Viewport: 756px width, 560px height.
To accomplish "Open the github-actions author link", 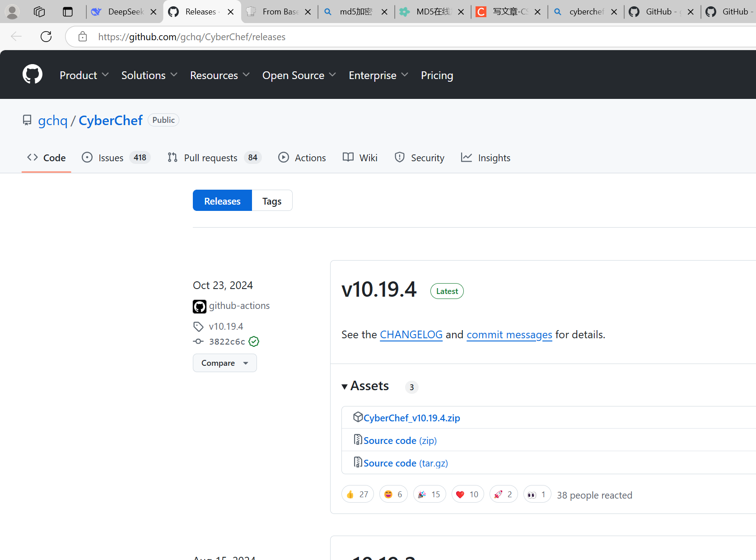I will click(x=239, y=306).
